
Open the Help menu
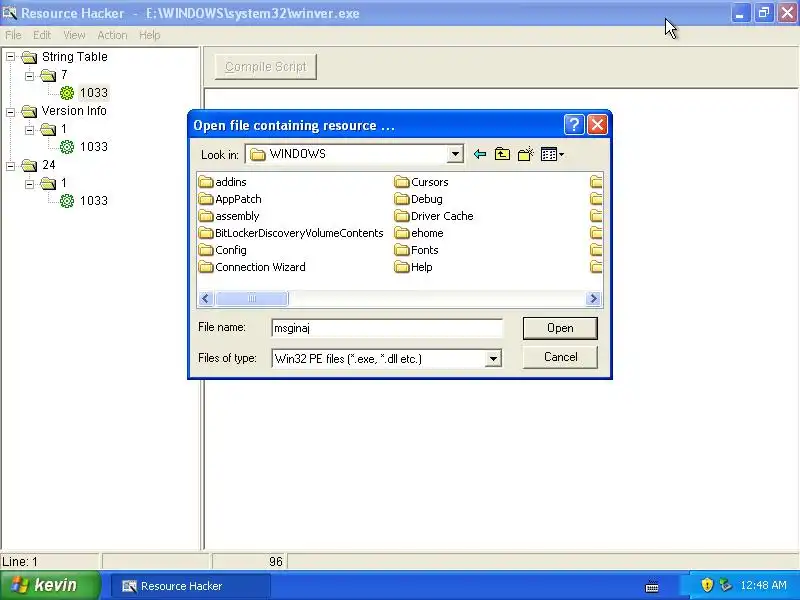(149, 35)
